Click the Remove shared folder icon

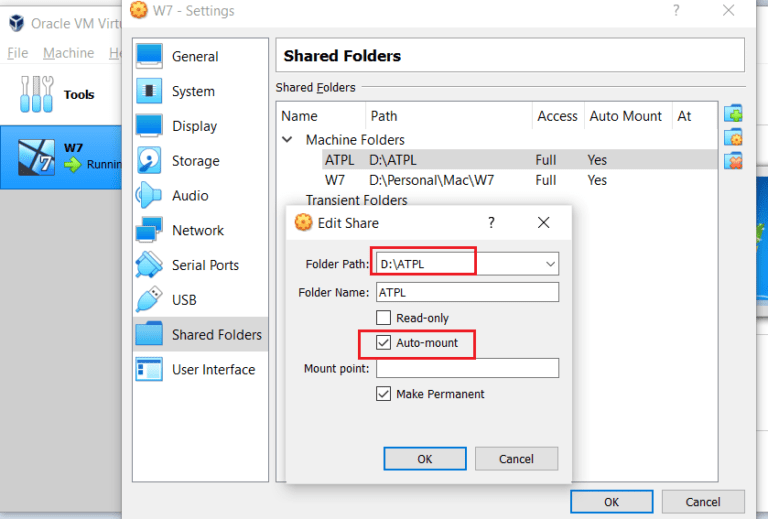coord(733,161)
